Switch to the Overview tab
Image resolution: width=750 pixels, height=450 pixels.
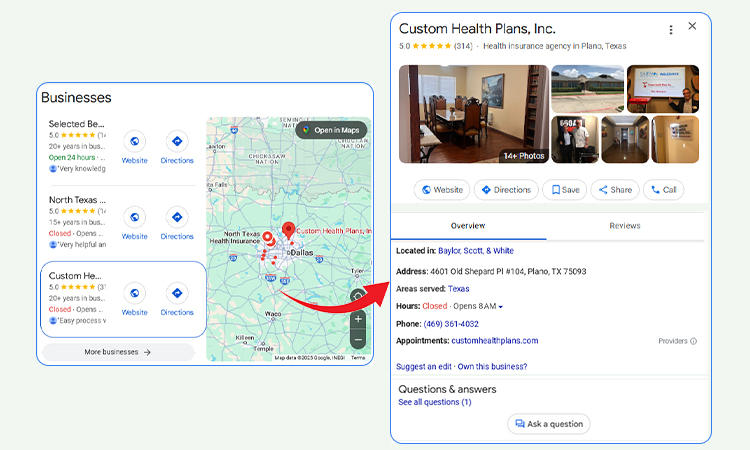pyautogui.click(x=468, y=226)
